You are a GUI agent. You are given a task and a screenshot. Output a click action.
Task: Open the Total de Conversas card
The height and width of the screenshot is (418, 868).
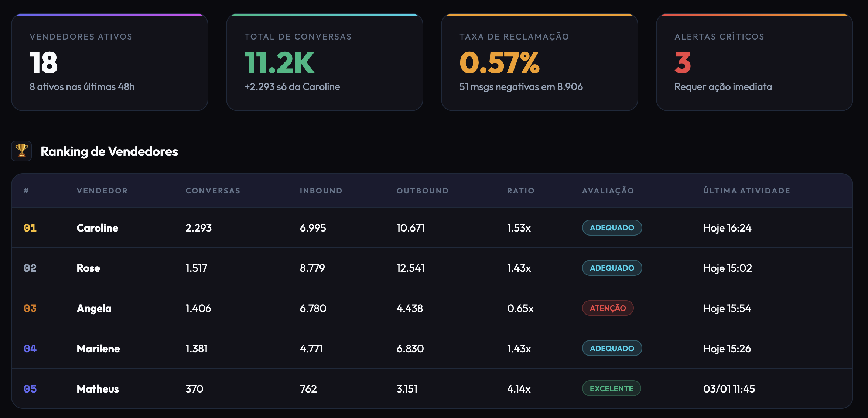pyautogui.click(x=324, y=62)
